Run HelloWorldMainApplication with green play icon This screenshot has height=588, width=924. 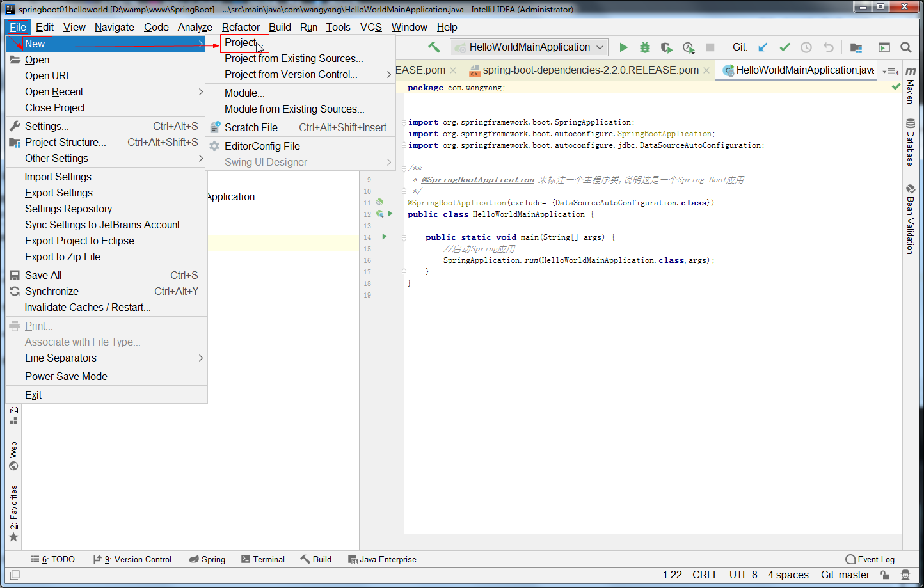(623, 47)
